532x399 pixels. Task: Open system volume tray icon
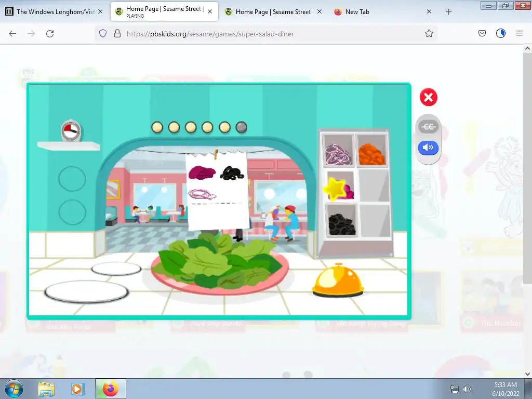[x=467, y=389]
